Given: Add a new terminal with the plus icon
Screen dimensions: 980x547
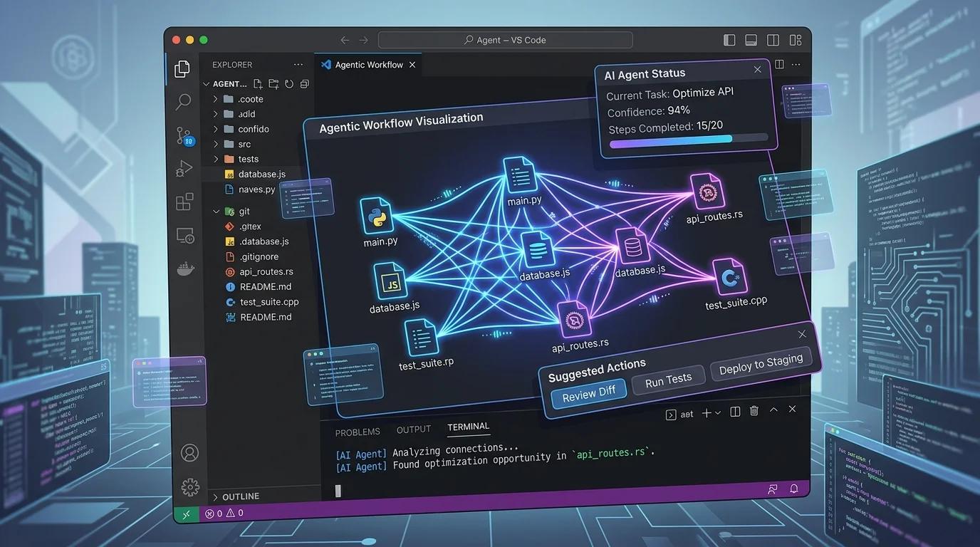Looking at the screenshot, I should tap(707, 413).
